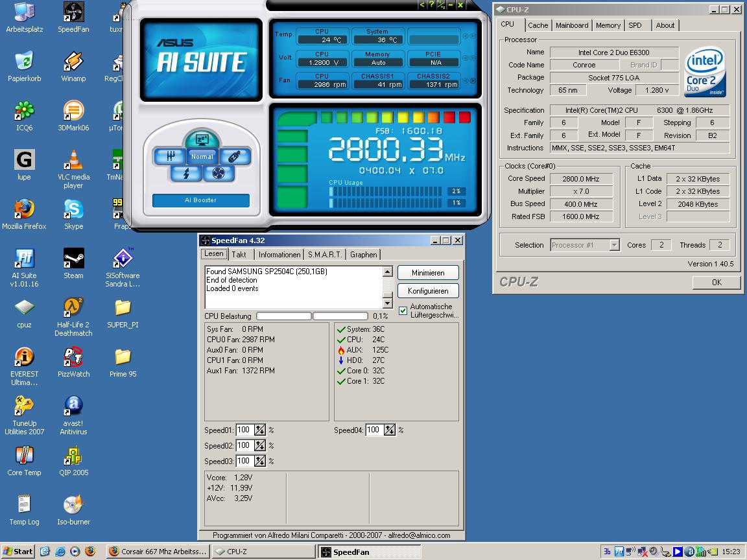Open the SpeedFan desktop shortcut
The image size is (747, 560).
click(x=73, y=17)
